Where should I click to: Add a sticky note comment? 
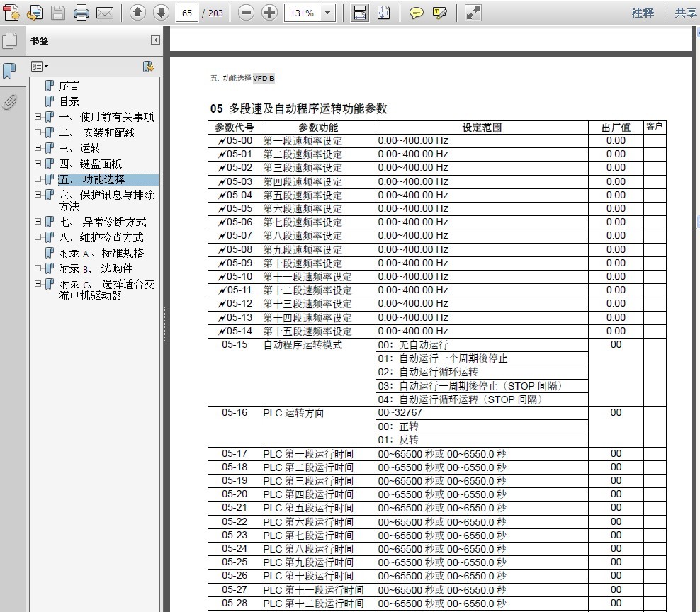[417, 13]
